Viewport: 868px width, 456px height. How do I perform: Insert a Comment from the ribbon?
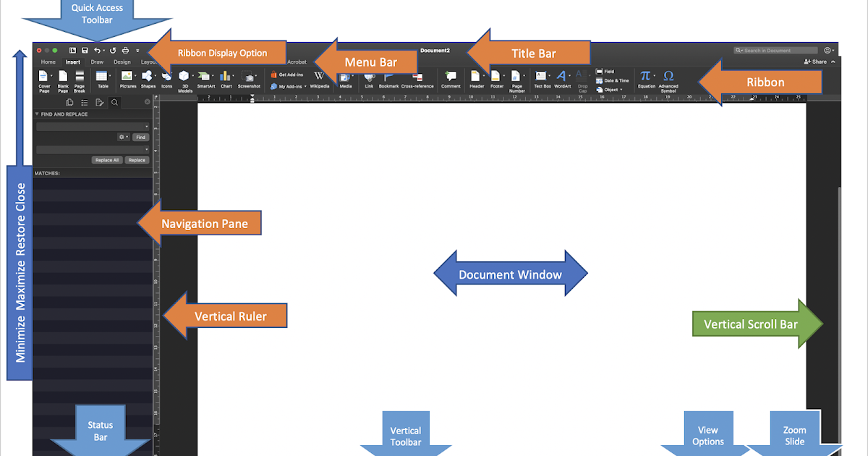click(451, 76)
